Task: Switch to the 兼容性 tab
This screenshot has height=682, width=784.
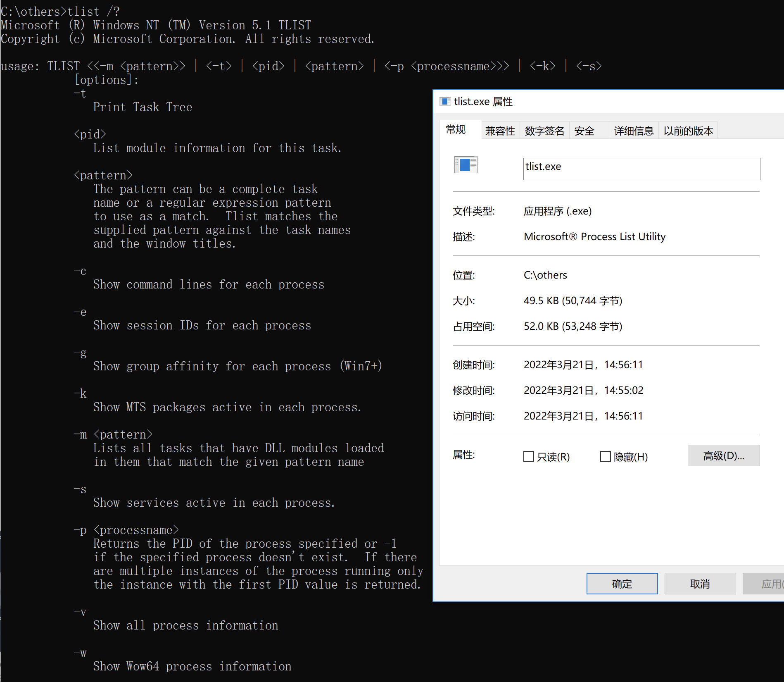Action: click(x=500, y=131)
